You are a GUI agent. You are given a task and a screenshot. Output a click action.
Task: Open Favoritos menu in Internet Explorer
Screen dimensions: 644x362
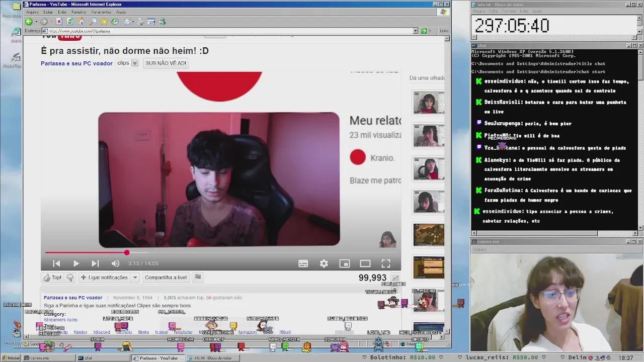(x=79, y=12)
